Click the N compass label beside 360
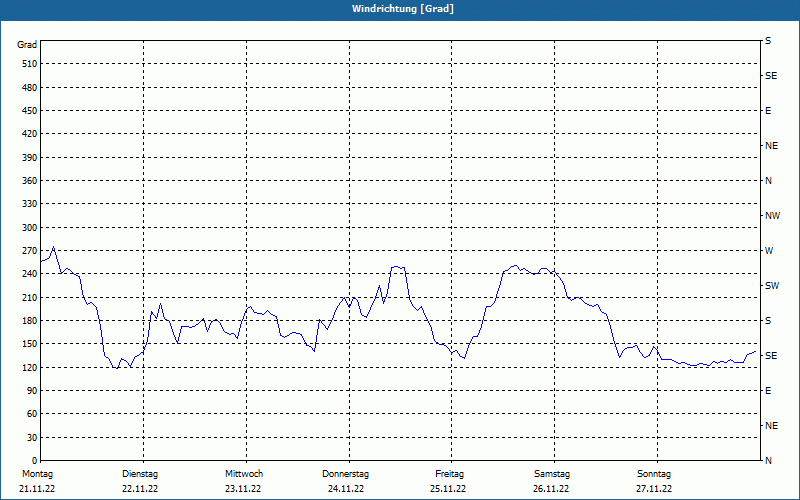This screenshot has width=800, height=500. [x=769, y=181]
